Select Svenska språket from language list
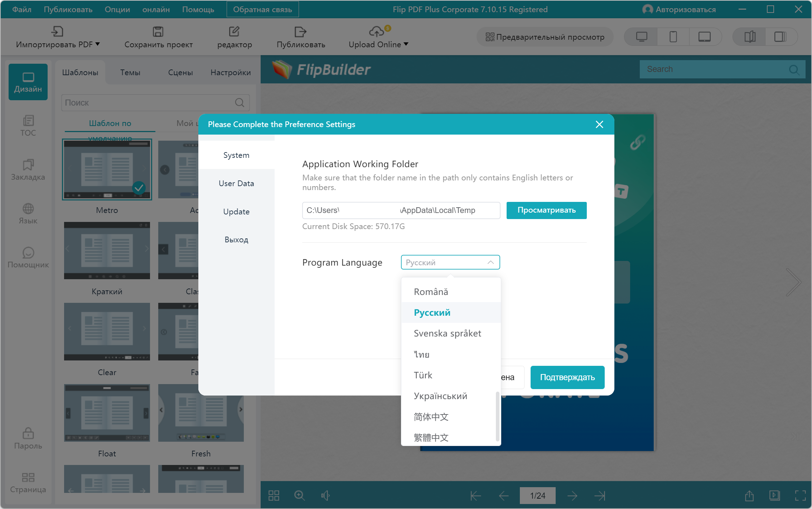 (447, 333)
